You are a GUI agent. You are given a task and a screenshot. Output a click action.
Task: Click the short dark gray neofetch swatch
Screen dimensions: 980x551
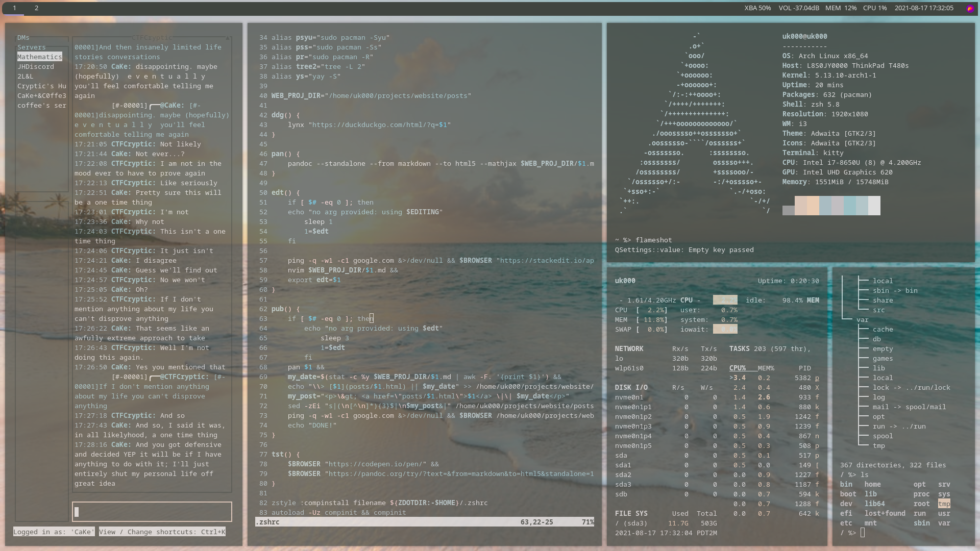789,211
